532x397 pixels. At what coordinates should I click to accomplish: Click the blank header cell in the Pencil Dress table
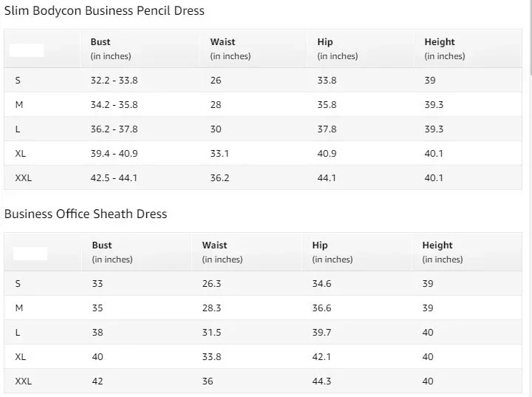[27, 50]
